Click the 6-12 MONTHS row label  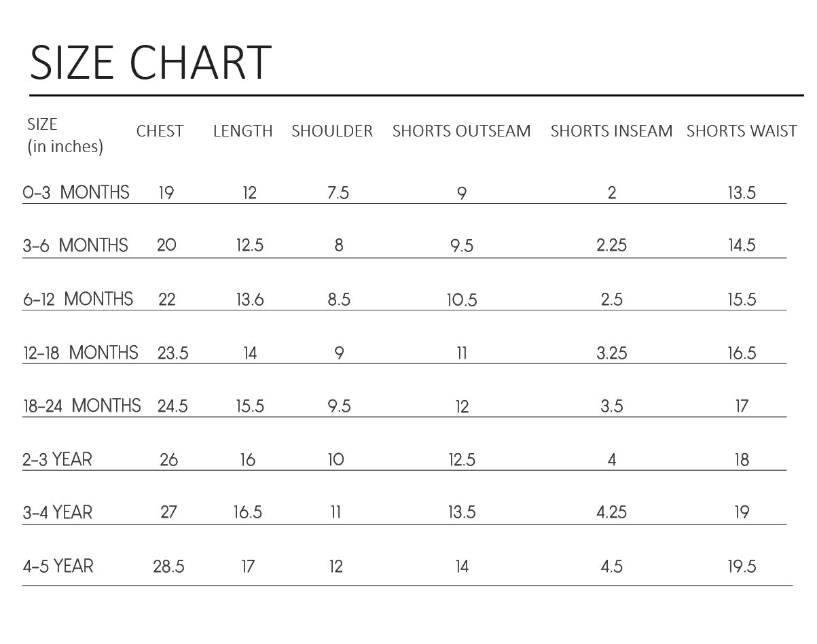[78, 299]
